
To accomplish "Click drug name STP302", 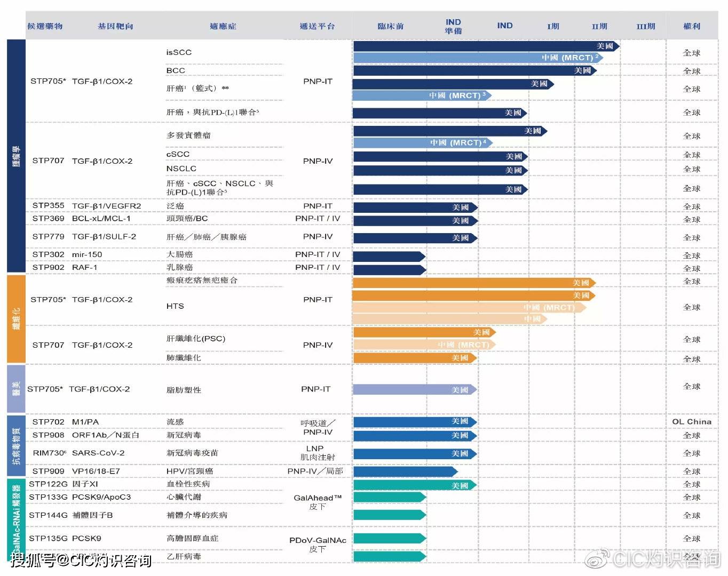I will click(x=48, y=255).
